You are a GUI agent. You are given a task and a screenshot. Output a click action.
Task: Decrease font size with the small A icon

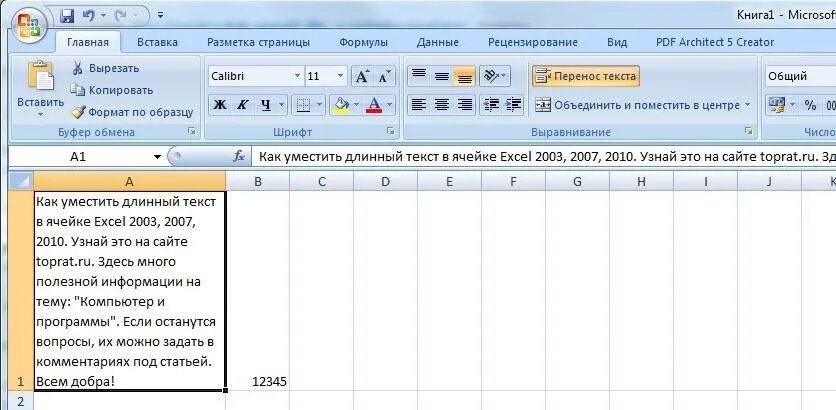(384, 76)
